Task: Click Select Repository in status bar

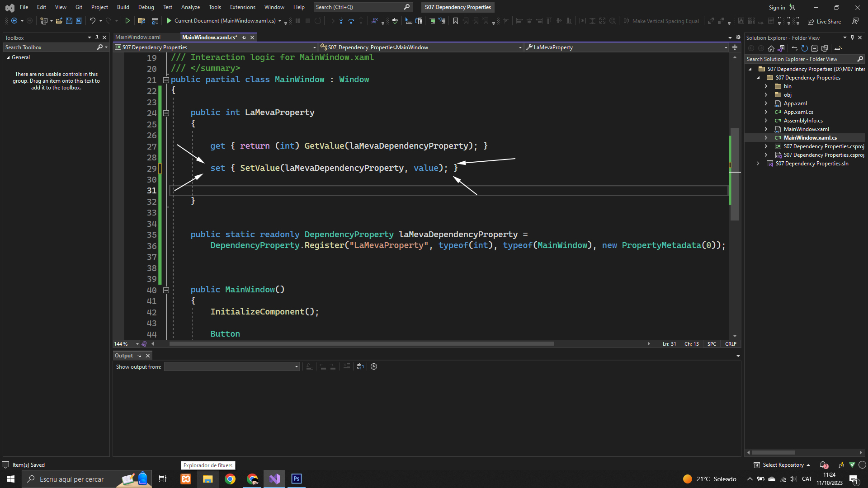Action: coord(783,465)
